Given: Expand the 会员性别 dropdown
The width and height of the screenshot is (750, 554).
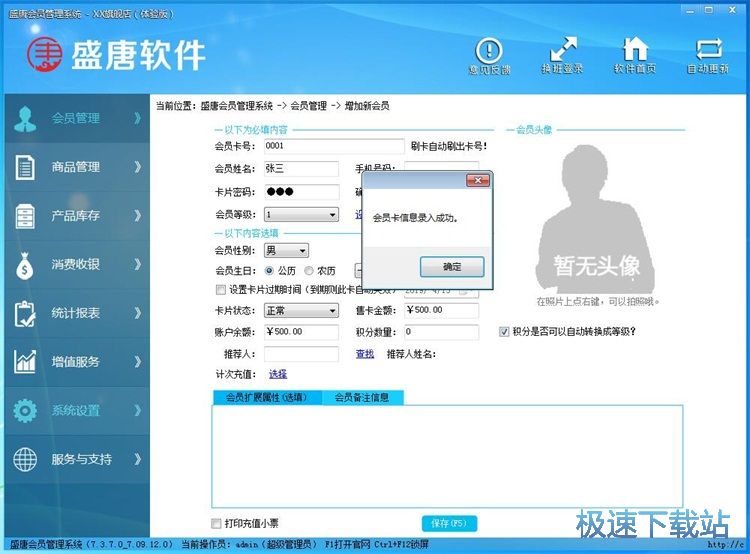Looking at the screenshot, I should [302, 251].
